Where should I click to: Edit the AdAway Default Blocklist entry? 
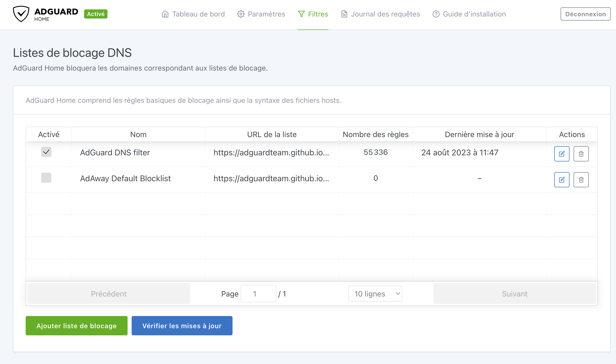[x=562, y=180]
